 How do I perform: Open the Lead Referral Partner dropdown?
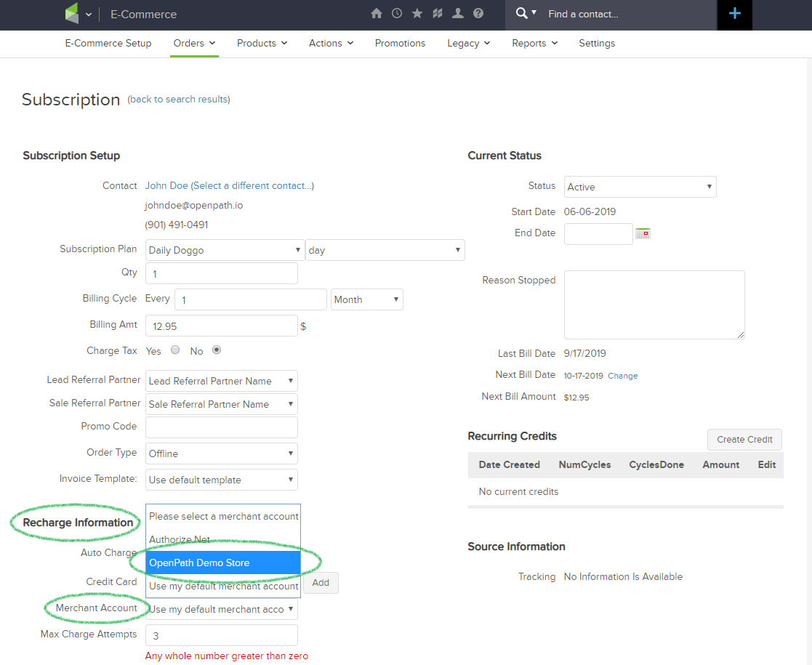tap(222, 381)
